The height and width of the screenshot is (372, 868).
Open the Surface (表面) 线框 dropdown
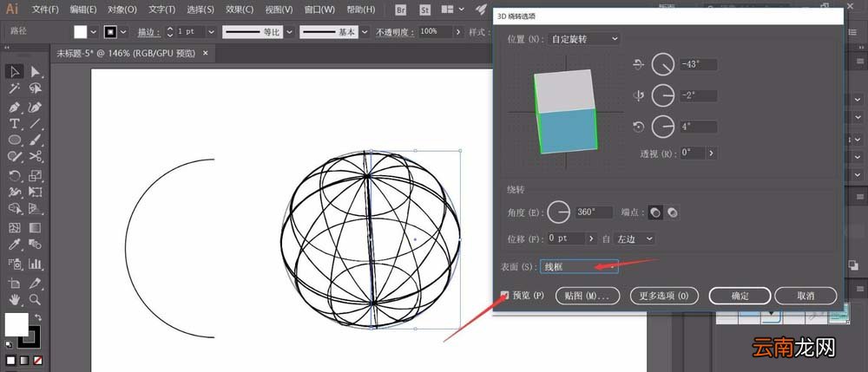tap(579, 266)
